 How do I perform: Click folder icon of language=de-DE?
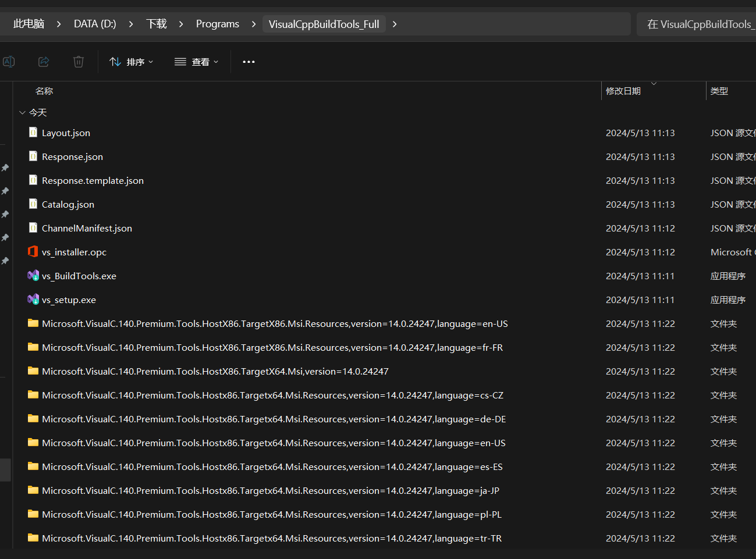click(x=33, y=419)
